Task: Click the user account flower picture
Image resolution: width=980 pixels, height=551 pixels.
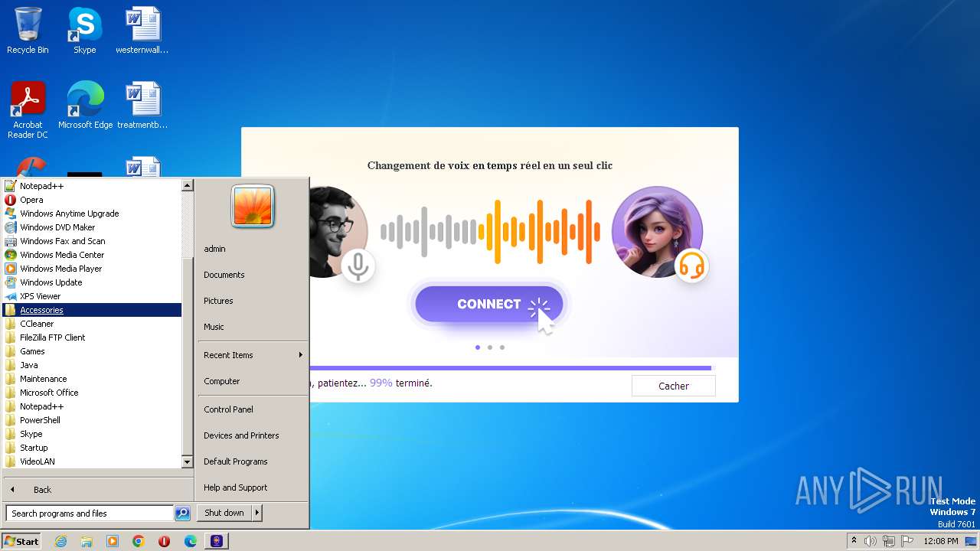Action: pyautogui.click(x=253, y=207)
